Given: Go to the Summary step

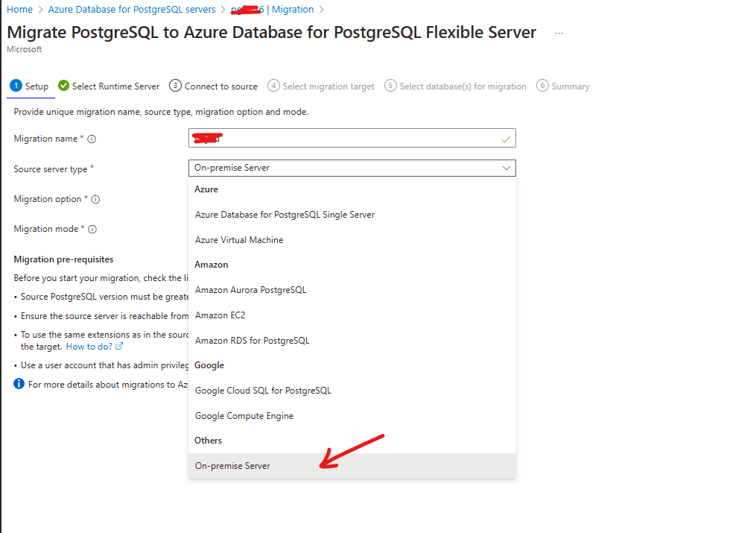Looking at the screenshot, I should (x=562, y=86).
